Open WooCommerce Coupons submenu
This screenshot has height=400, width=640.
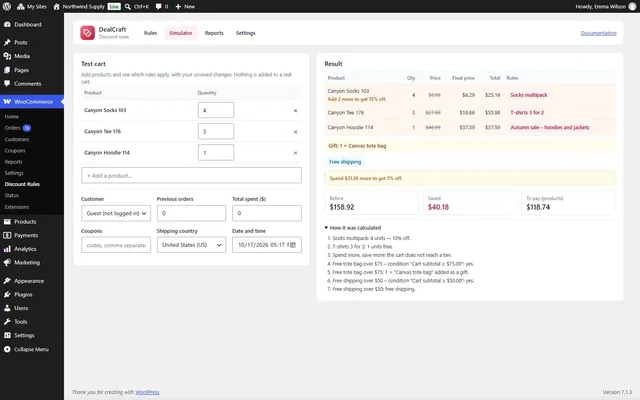coord(15,151)
